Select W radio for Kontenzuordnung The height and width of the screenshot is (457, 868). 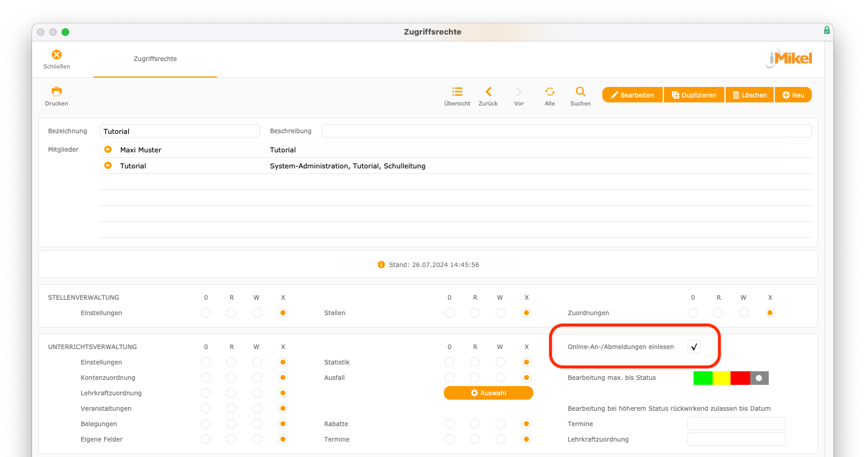pyautogui.click(x=257, y=377)
